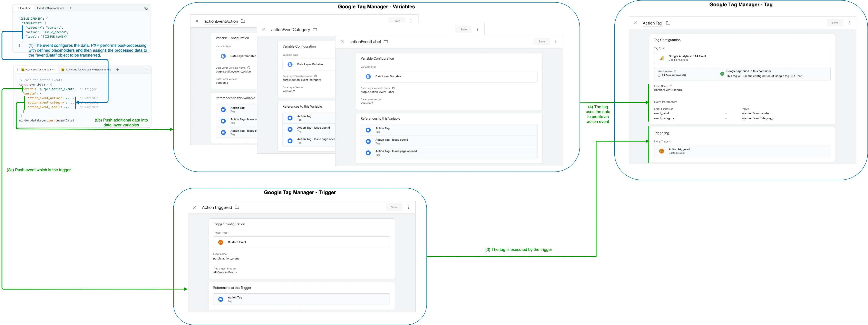The height and width of the screenshot is (325, 868).
Task: Add a tab after PXP code with parameters
Action: tap(118, 70)
